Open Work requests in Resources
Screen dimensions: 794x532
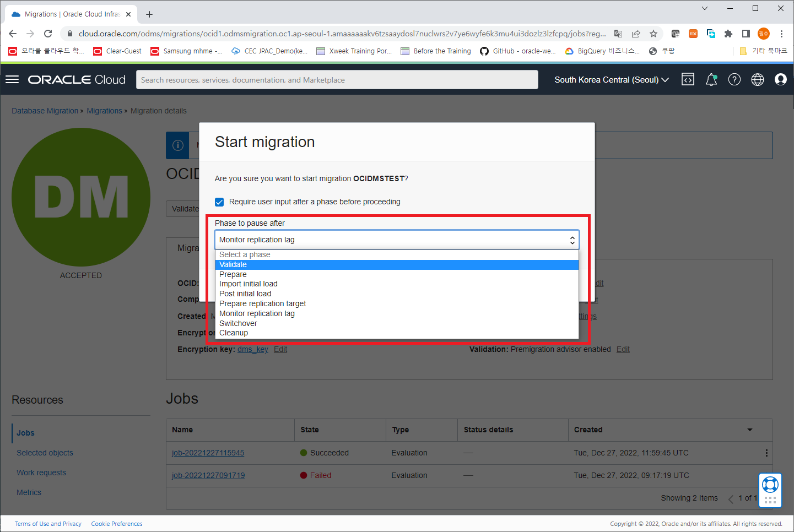(x=41, y=473)
